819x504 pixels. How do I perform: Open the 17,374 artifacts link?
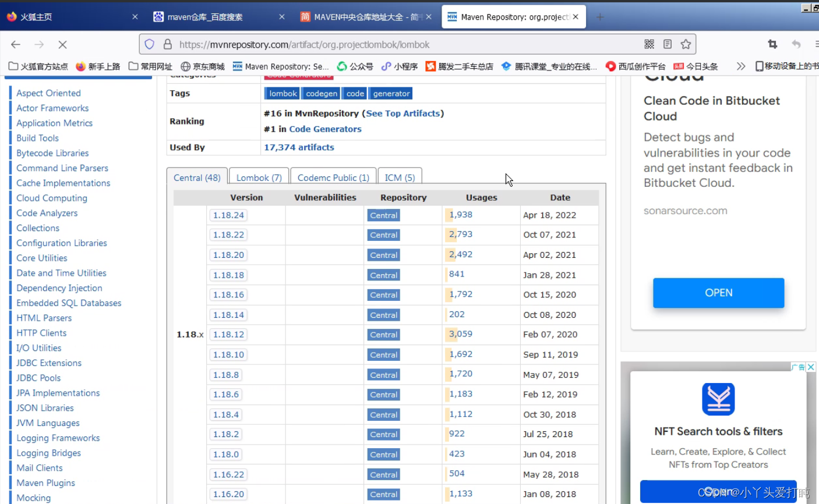(x=299, y=147)
